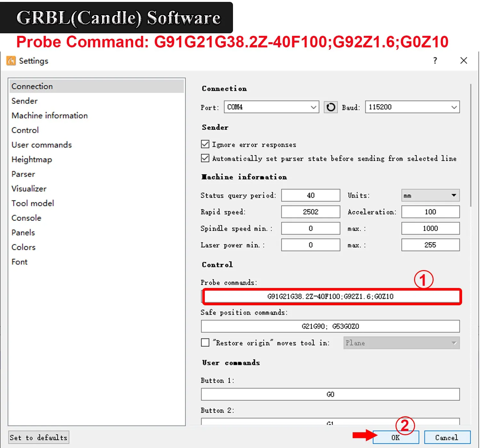The width and height of the screenshot is (480, 448).
Task: Click the Candle app icon in title bar
Action: pos(11,61)
